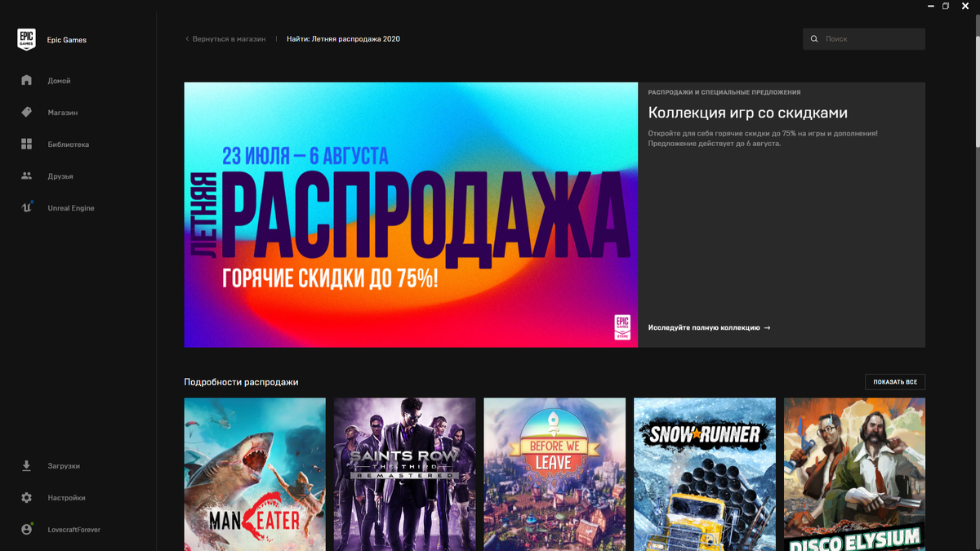Open the LovecraftForever account avatar icon
This screenshot has width=980, height=551.
click(26, 529)
